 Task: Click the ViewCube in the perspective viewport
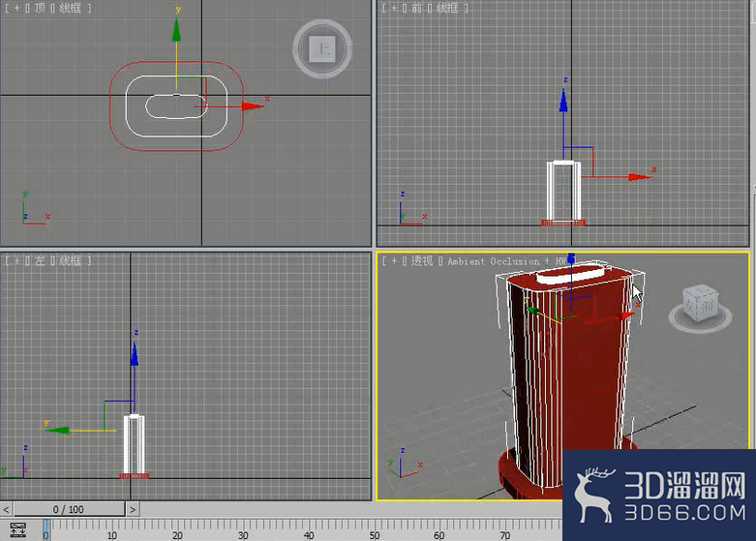701,309
